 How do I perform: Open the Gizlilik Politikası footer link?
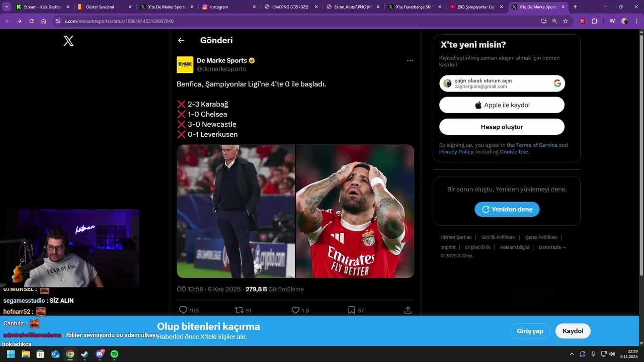click(498, 237)
